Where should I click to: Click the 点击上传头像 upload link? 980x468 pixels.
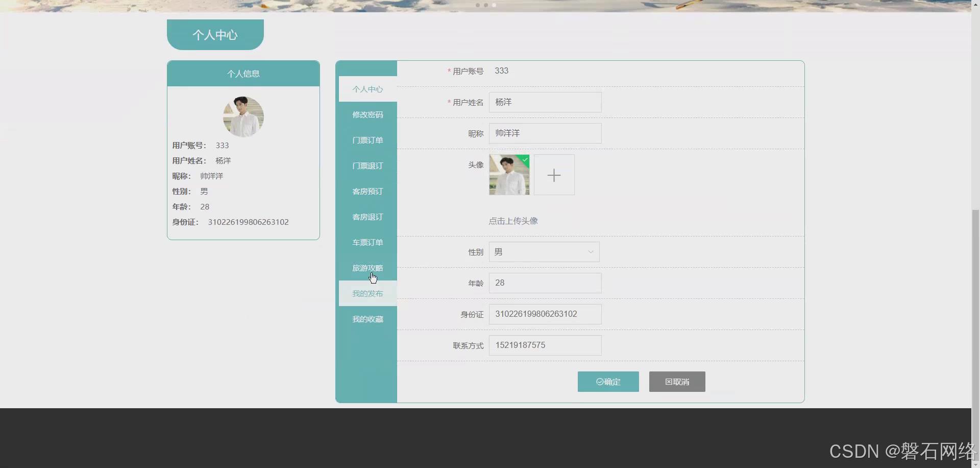pos(512,221)
